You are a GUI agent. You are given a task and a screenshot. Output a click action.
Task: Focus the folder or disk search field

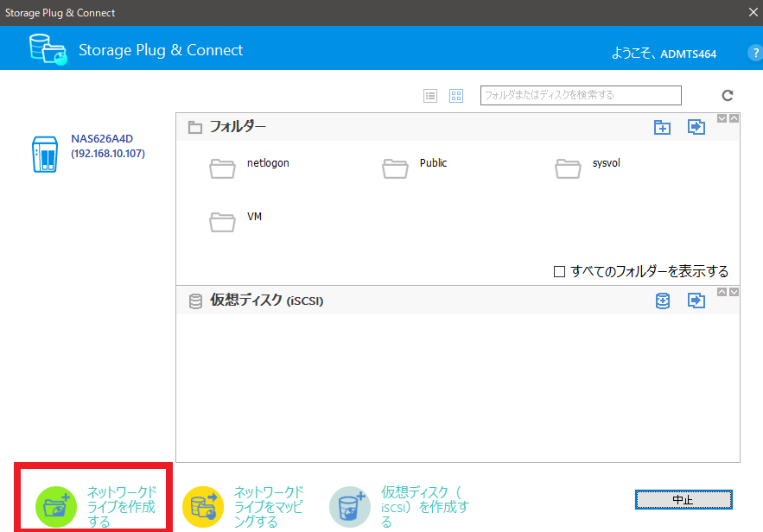click(x=581, y=95)
